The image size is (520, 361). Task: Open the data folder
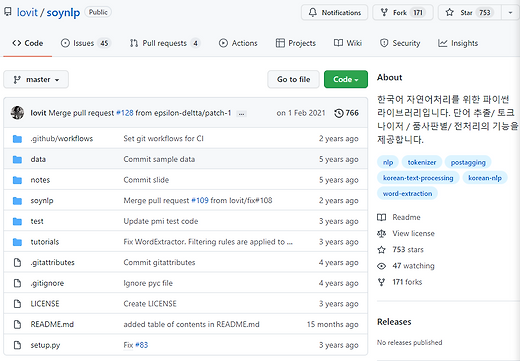tap(38, 159)
